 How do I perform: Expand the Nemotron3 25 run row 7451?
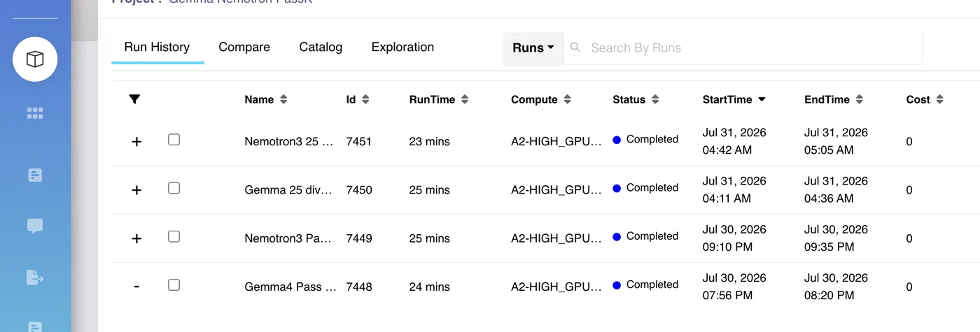pyautogui.click(x=136, y=142)
